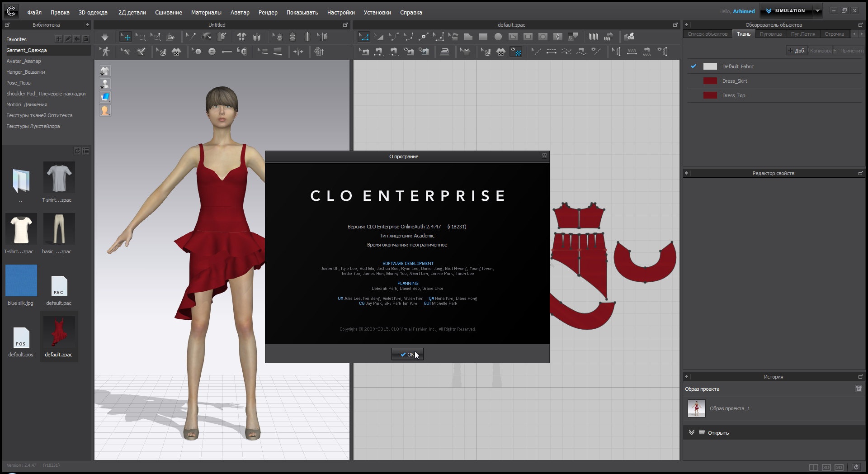Click the Simulate down-arrow icon in 3D toolbar
Viewport: 868px width, 474px height.
[105, 37]
